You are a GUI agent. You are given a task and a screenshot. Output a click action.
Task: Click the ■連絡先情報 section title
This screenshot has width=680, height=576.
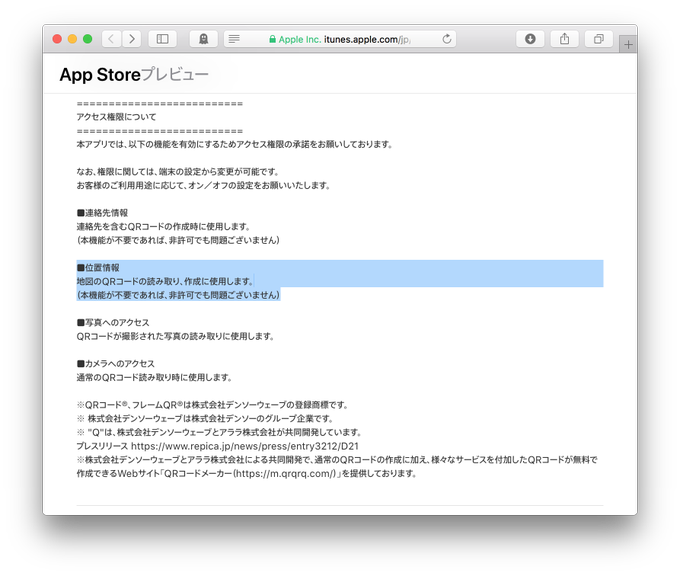[102, 213]
